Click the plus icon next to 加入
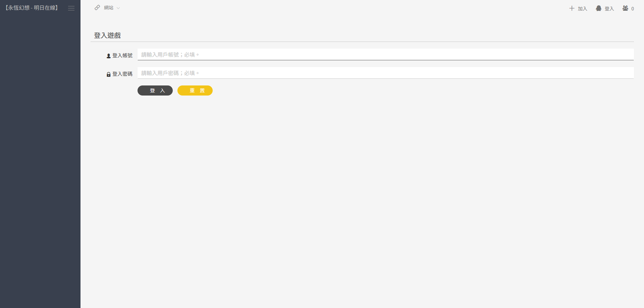644x308 pixels. 572,8
